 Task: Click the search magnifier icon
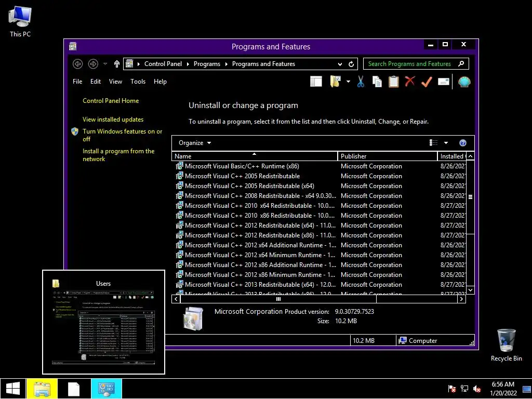pyautogui.click(x=461, y=64)
